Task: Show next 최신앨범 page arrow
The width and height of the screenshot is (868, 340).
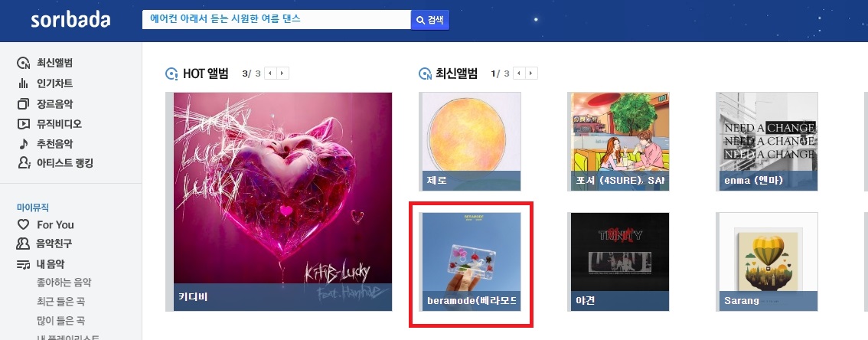Action: pyautogui.click(x=531, y=73)
